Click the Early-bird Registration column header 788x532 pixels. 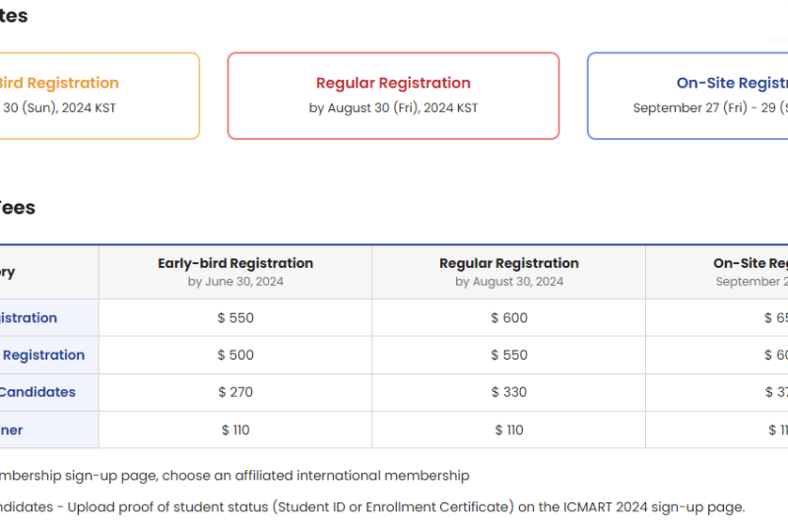235,272
